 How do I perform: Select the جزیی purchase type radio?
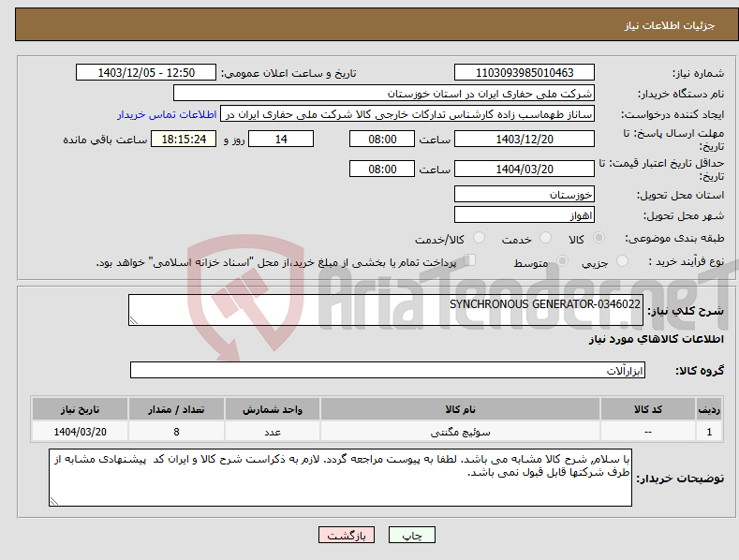622,261
